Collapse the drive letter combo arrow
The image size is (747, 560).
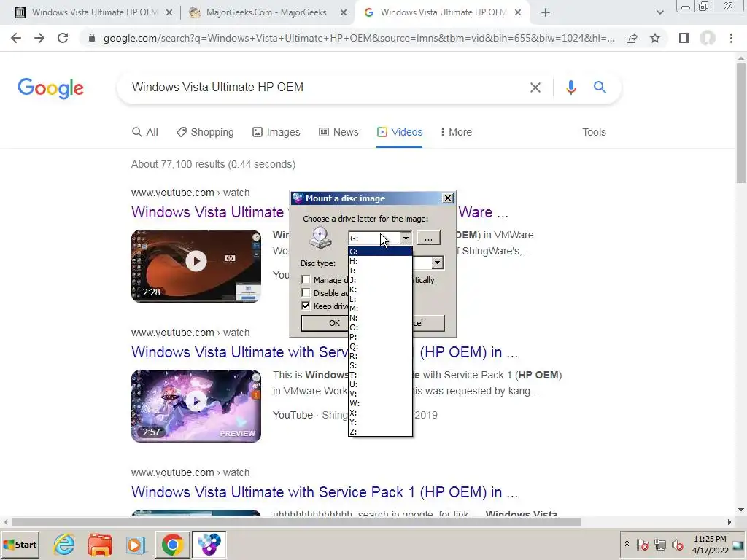pos(406,238)
